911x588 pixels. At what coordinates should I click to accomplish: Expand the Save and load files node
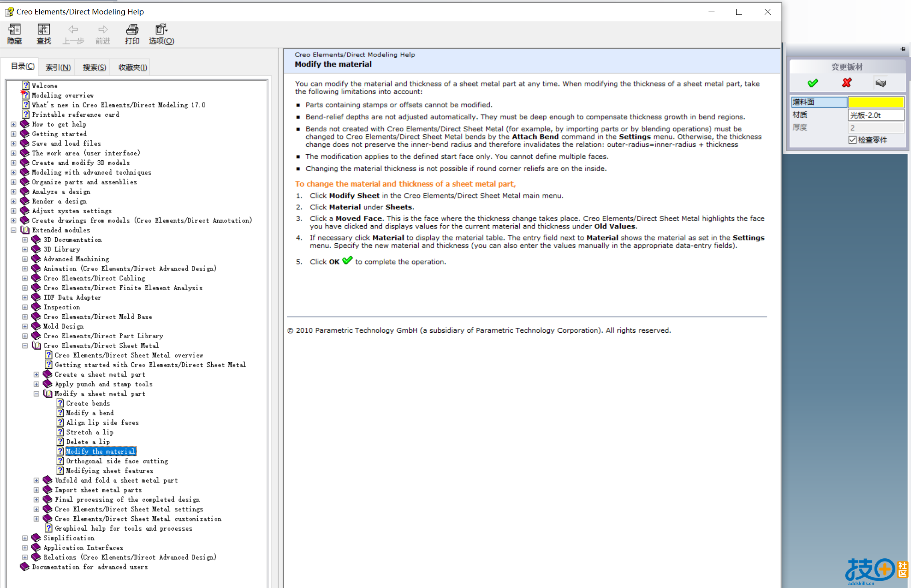(x=14, y=143)
